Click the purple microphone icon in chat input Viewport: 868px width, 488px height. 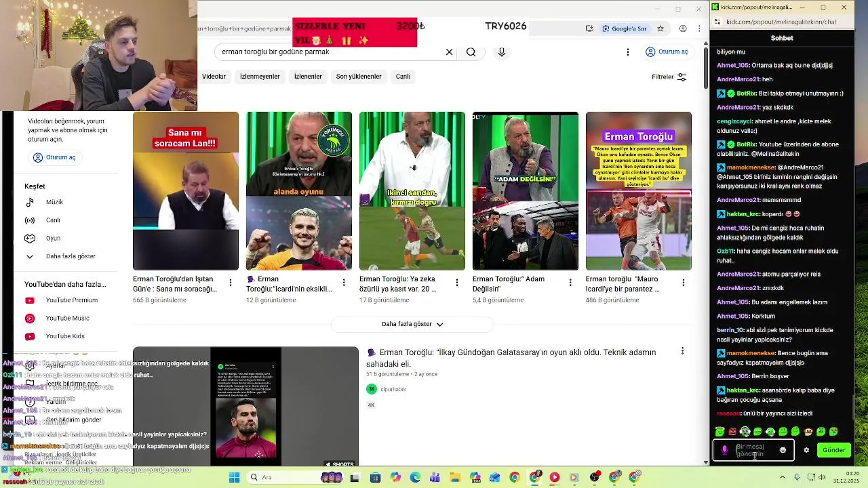click(724, 450)
